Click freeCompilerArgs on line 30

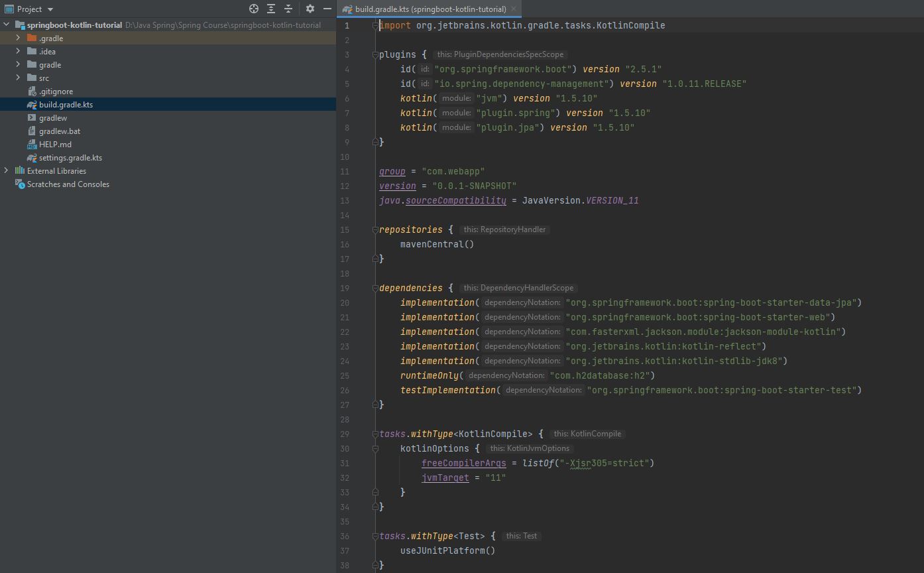click(x=464, y=463)
